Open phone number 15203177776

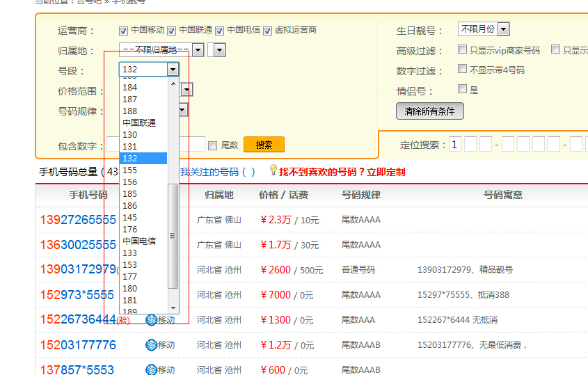78,345
